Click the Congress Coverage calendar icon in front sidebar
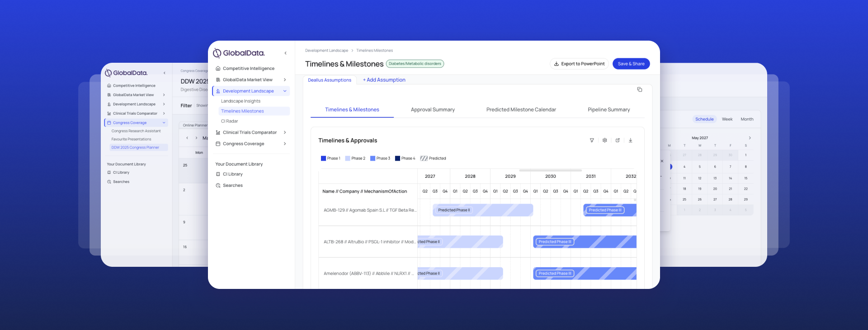 click(218, 144)
